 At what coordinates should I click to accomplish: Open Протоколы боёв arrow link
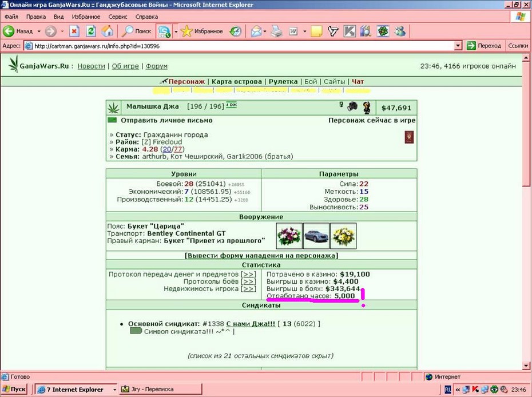[x=248, y=281]
